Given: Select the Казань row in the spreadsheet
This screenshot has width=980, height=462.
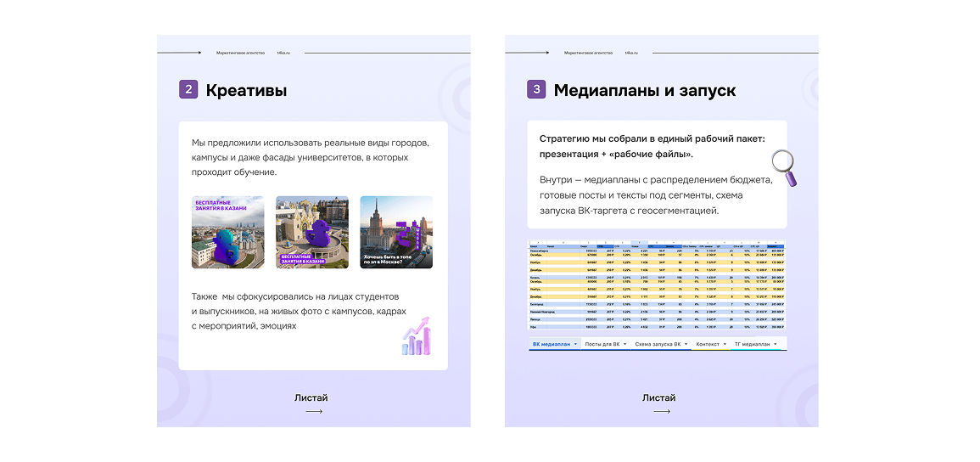Looking at the screenshot, I should point(657,278).
